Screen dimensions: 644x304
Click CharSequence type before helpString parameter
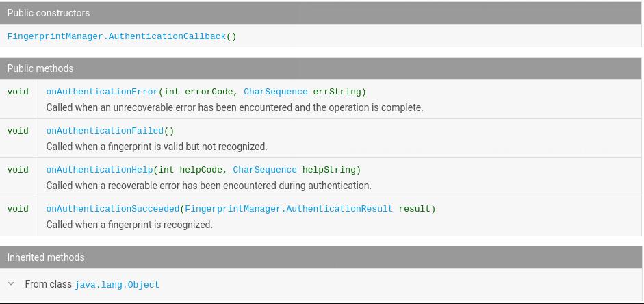pyautogui.click(x=264, y=170)
